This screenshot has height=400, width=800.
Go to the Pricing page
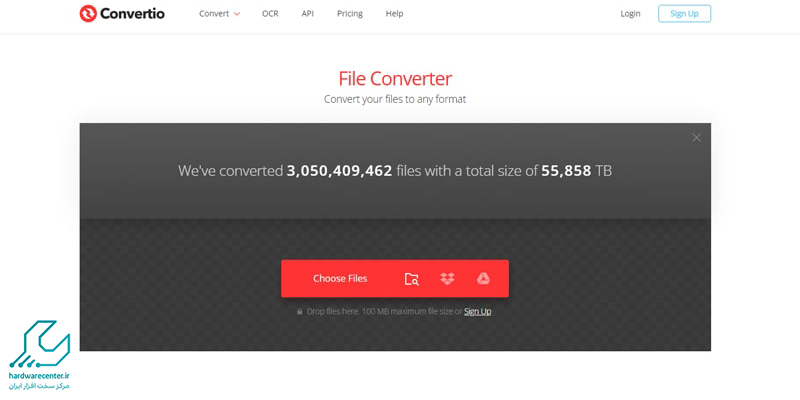pyautogui.click(x=350, y=14)
